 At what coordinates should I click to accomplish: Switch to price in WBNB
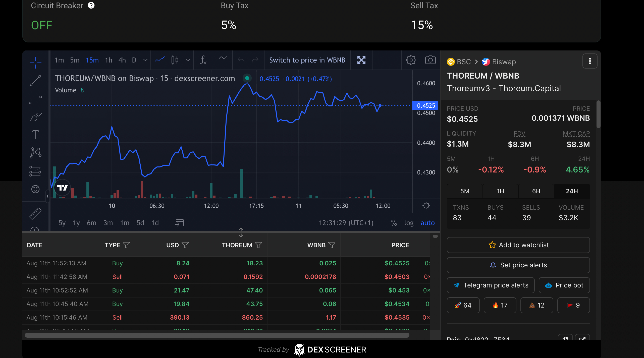click(x=307, y=60)
